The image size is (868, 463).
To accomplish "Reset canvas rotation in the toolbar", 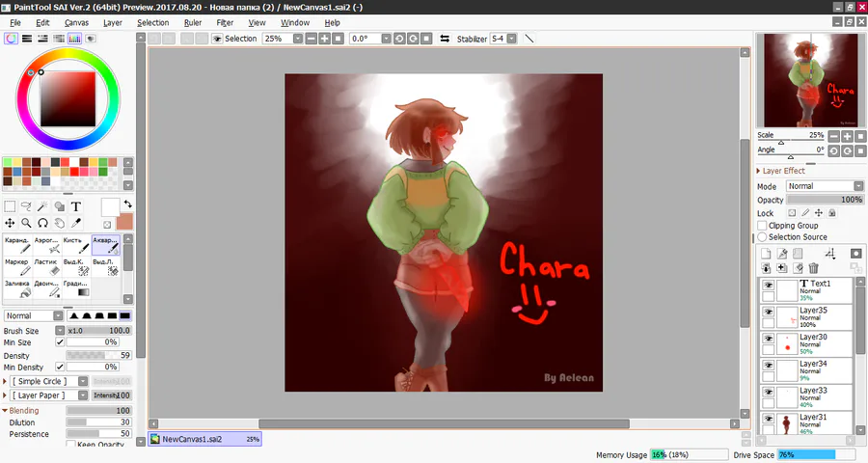I will coord(426,39).
